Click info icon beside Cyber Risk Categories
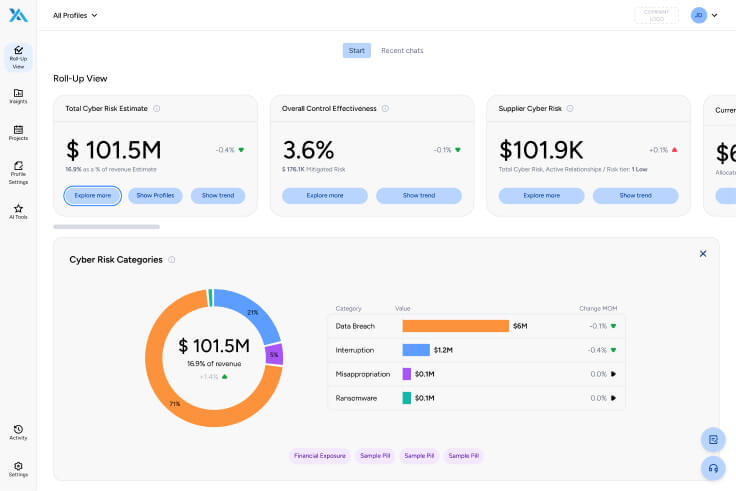Viewport: 736px width, 491px height. point(172,260)
